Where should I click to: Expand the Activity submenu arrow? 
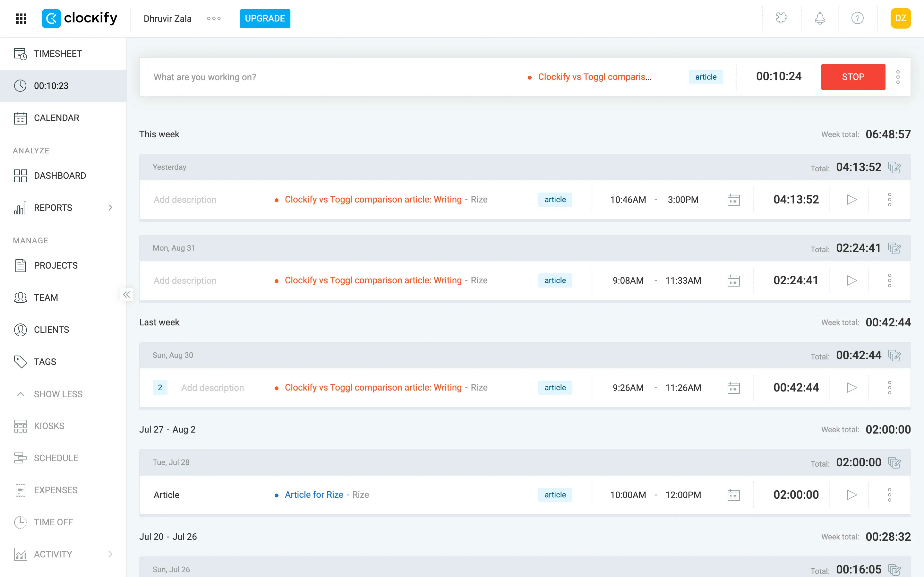pyautogui.click(x=110, y=554)
